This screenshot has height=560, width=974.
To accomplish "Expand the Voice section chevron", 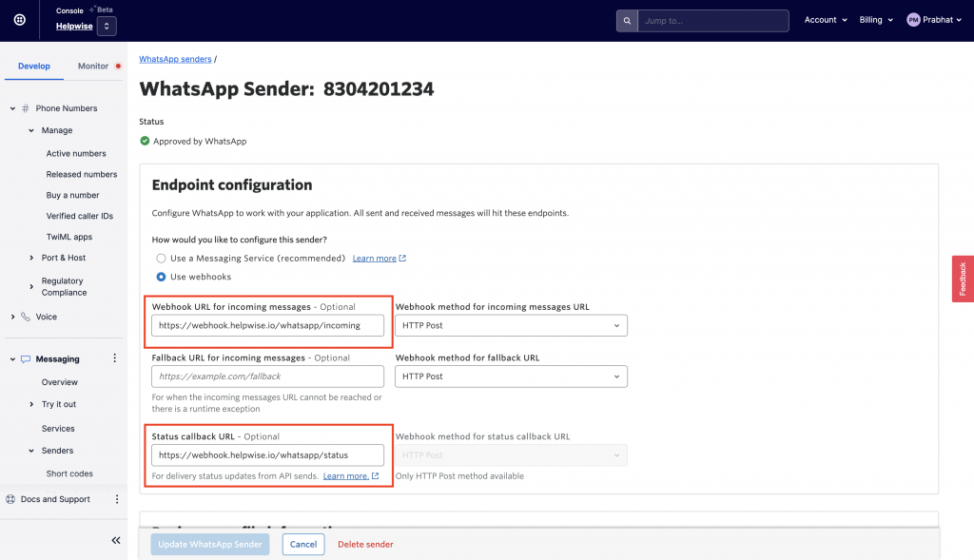I will (12, 317).
